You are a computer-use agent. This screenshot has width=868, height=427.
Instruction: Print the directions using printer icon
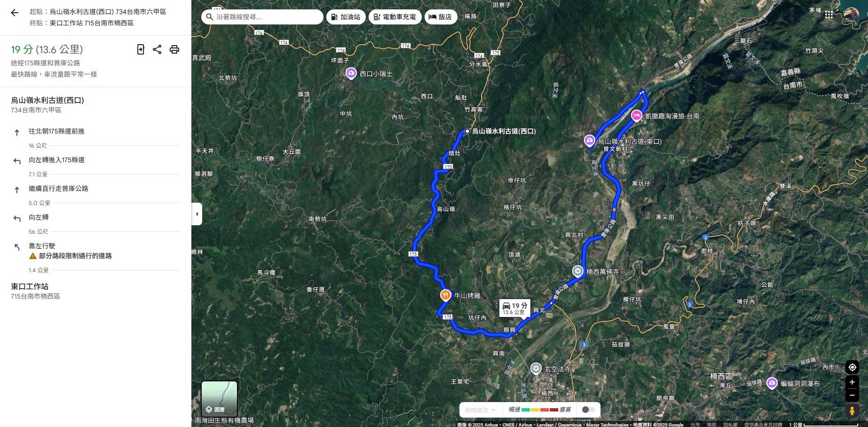tap(174, 49)
